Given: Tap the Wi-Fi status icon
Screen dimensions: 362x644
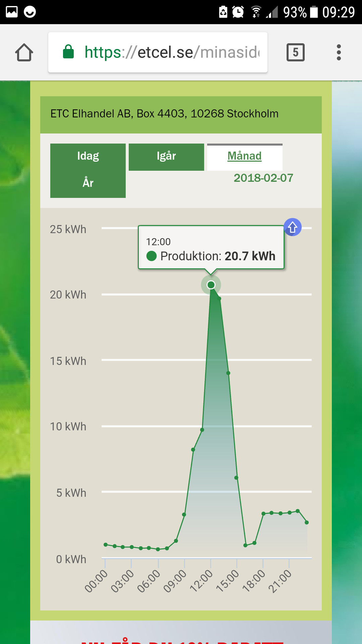Looking at the screenshot, I should tap(256, 12).
